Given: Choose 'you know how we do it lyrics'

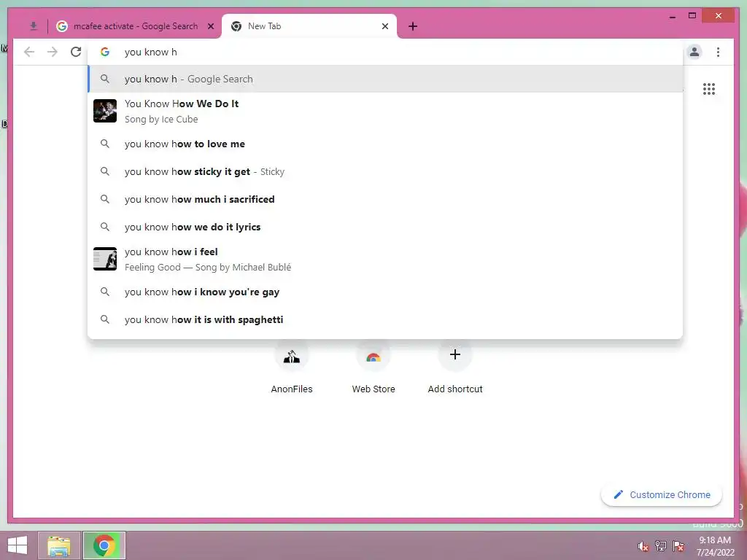Looking at the screenshot, I should (x=385, y=227).
